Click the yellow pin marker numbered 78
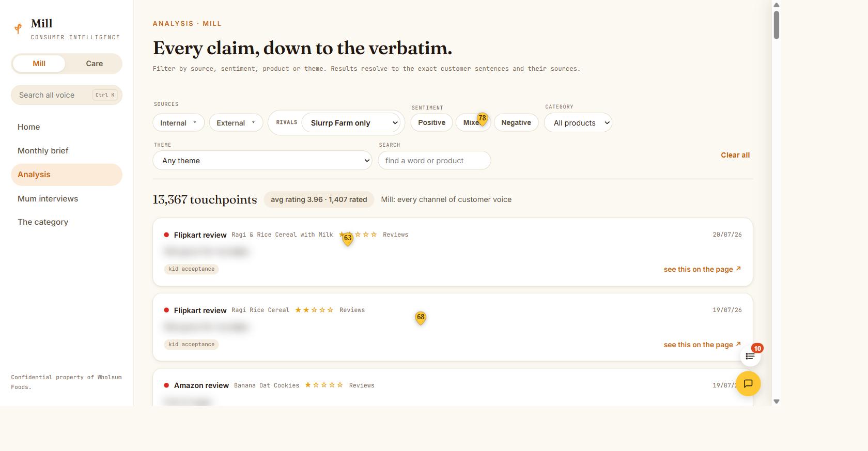Screen dimensions: 868x451 tap(482, 119)
